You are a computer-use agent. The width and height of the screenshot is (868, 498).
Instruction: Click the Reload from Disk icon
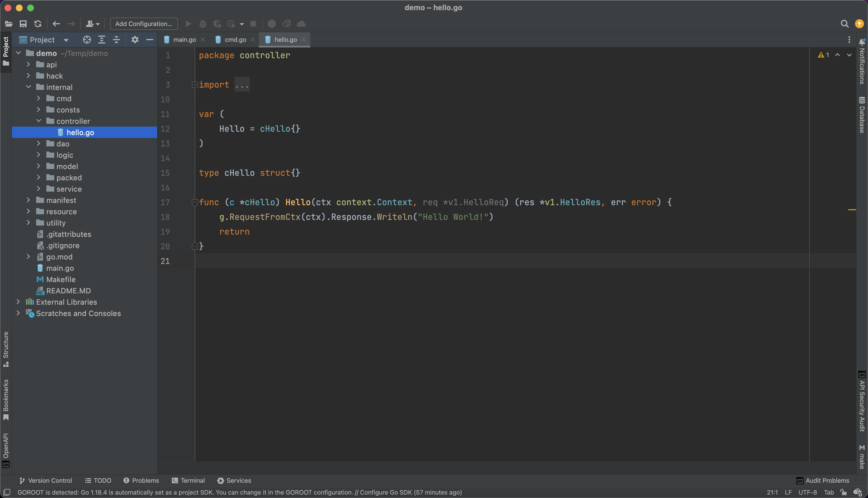point(38,24)
